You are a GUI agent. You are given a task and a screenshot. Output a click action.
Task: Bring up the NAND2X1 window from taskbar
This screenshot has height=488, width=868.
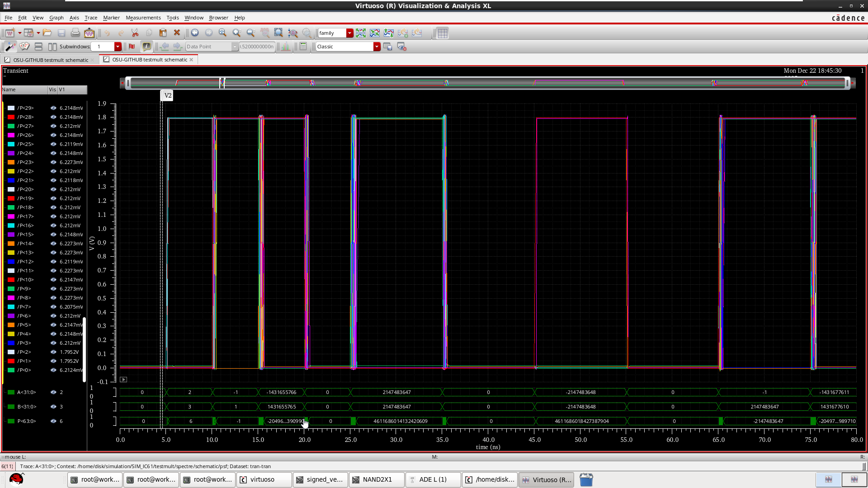click(376, 479)
